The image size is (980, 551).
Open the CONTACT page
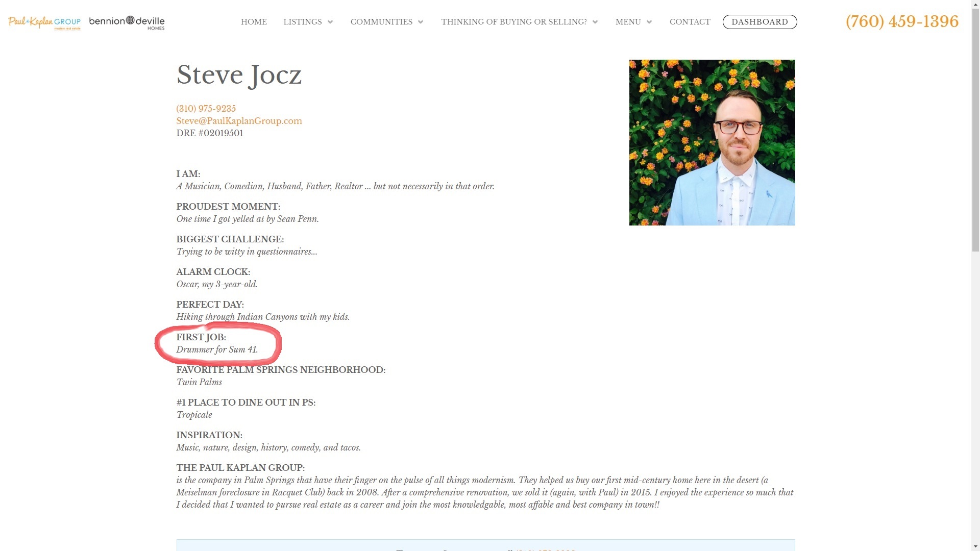(x=689, y=22)
